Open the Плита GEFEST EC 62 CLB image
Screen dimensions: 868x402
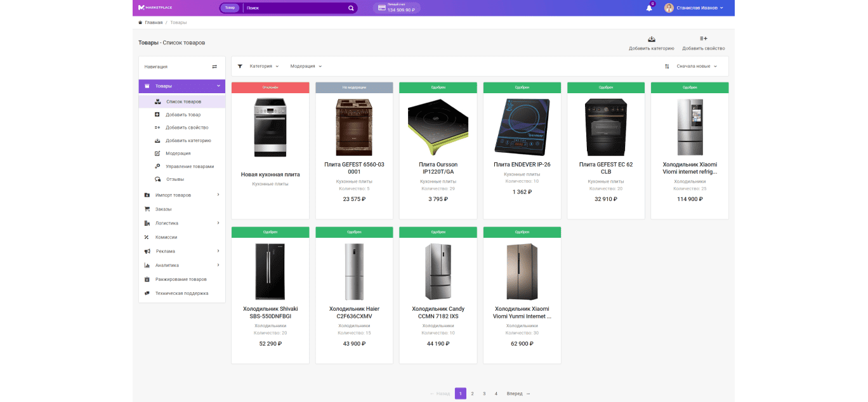coord(606,127)
